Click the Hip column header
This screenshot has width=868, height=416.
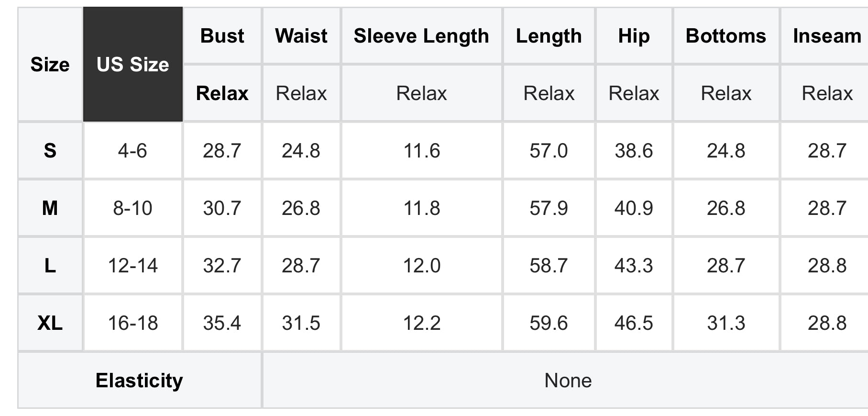634,36
